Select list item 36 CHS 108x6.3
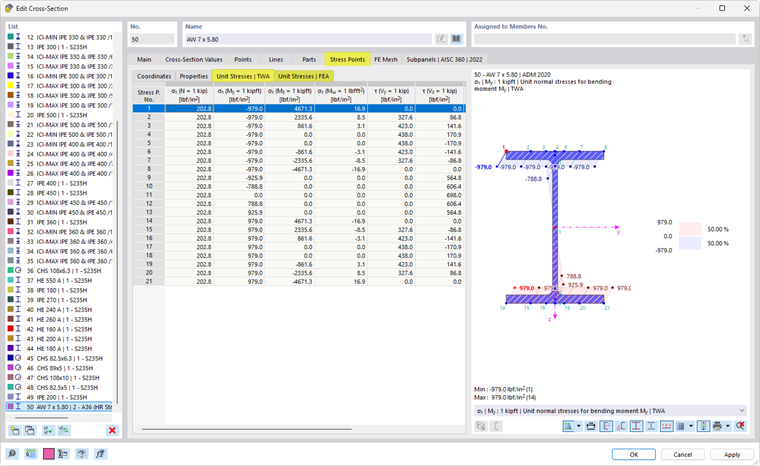This screenshot has width=760, height=466. pyautogui.click(x=60, y=271)
